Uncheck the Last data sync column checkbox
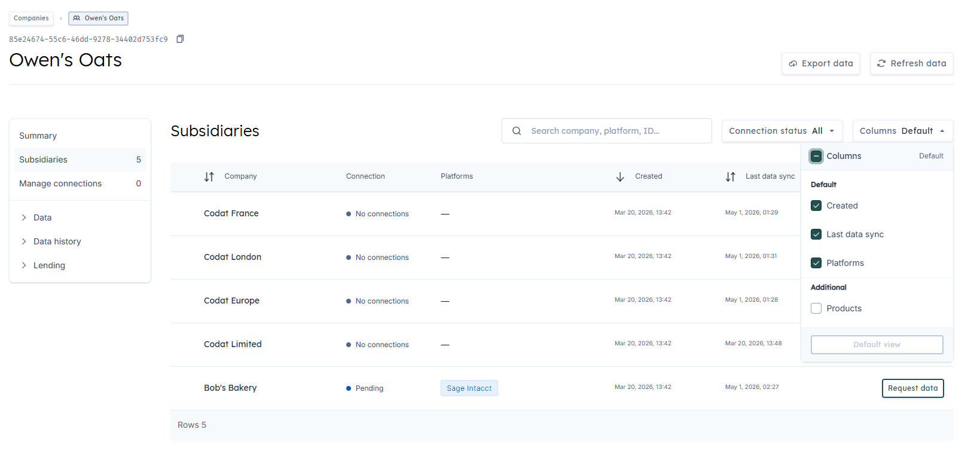 [816, 234]
